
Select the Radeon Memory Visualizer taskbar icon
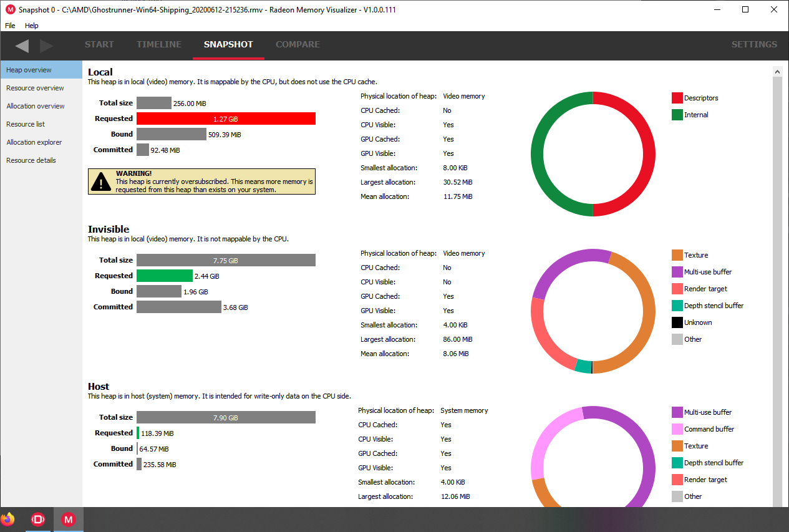(68, 519)
